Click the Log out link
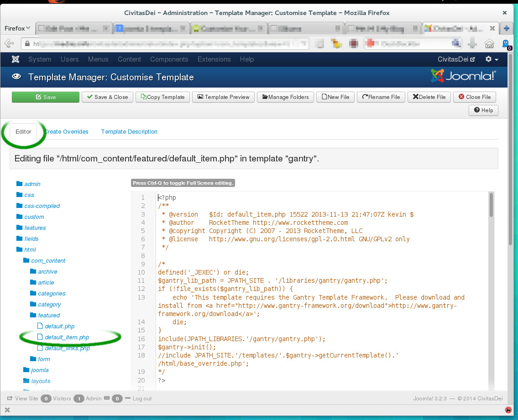 pos(138,399)
